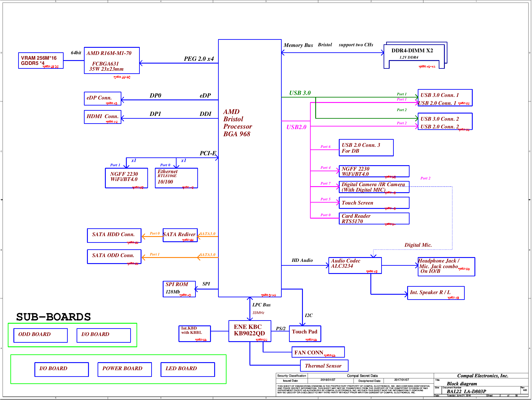This screenshot has width=532, height=400.
Task: Select the Ethernet RTL8106E block
Action: click(x=176, y=178)
